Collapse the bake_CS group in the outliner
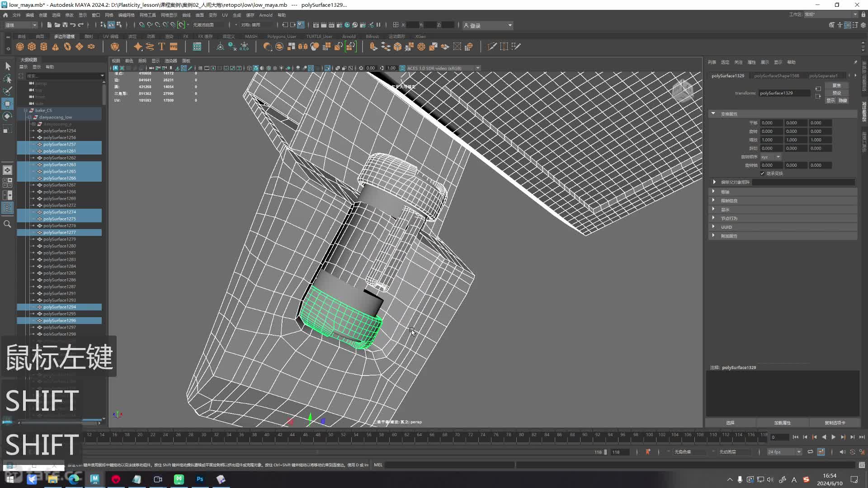Screen dimensions: 868x488 coord(26,110)
